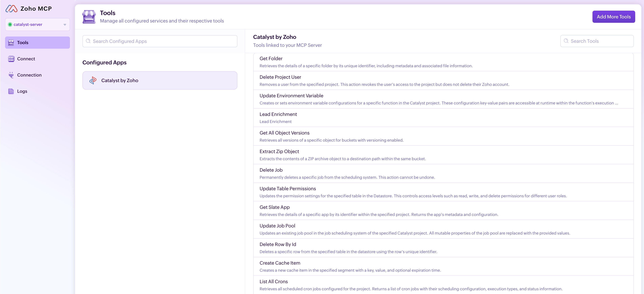Viewport: 644px width, 294px height.
Task: Open Logs from the sidebar
Action: click(x=38, y=92)
